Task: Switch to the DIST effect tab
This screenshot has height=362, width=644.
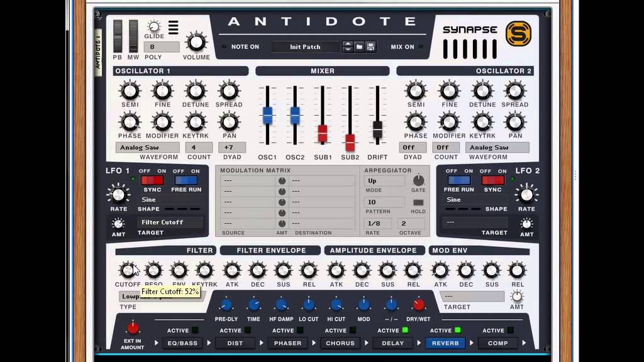Action: (235, 343)
